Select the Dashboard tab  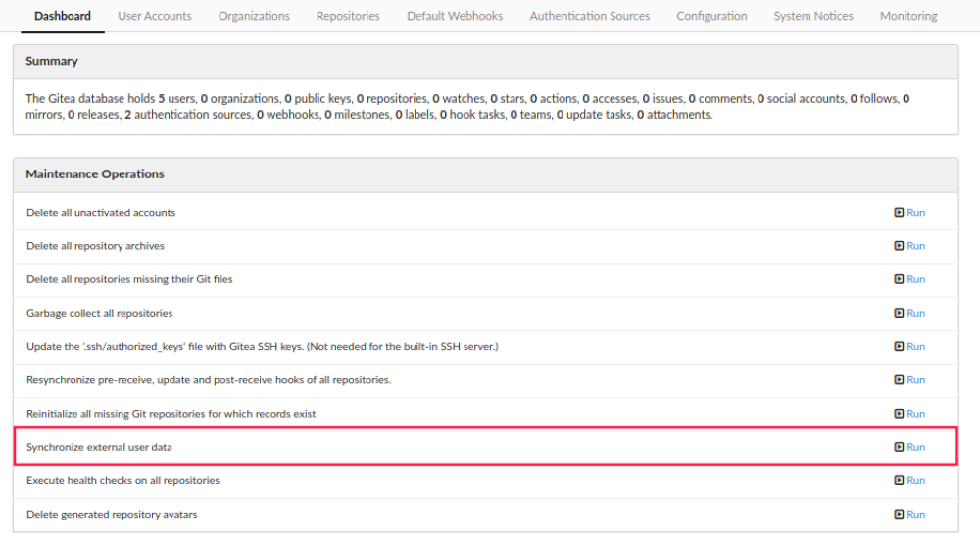pyautogui.click(x=63, y=16)
